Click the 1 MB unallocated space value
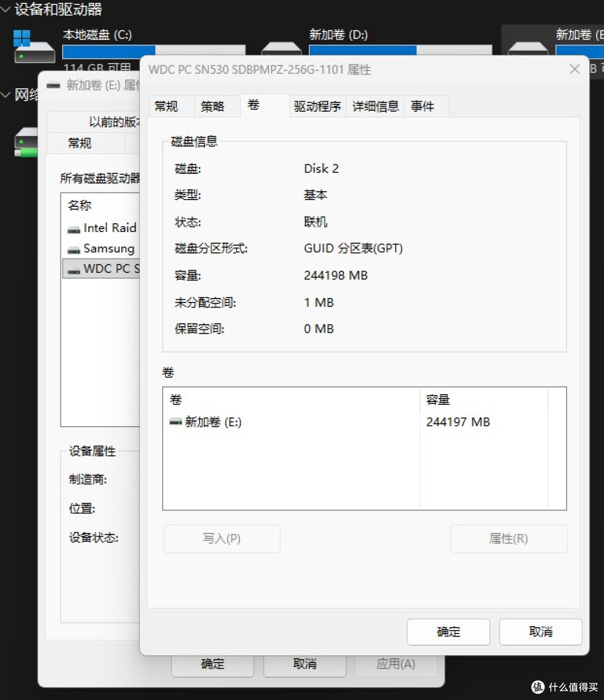The image size is (604, 700). pyautogui.click(x=319, y=302)
